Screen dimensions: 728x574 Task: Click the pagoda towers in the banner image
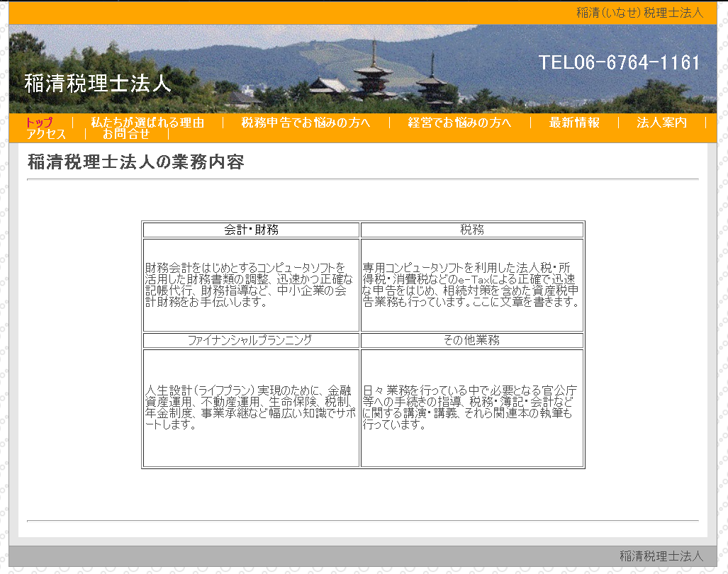pyautogui.click(x=374, y=74)
